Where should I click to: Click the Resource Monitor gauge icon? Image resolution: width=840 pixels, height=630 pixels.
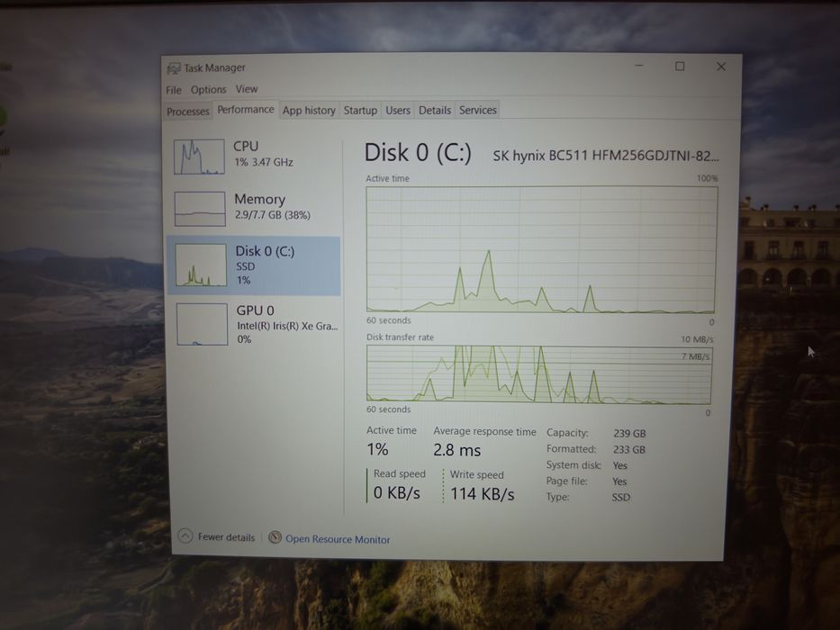coord(275,537)
